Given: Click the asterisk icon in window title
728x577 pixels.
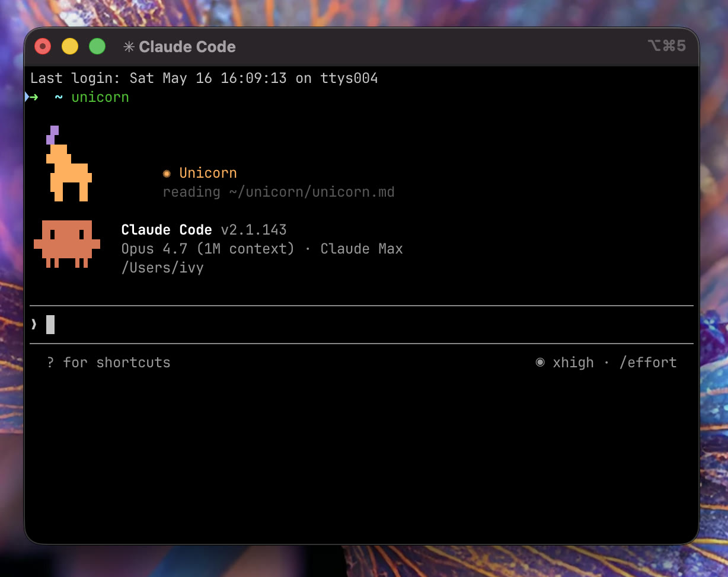Looking at the screenshot, I should pos(129,47).
